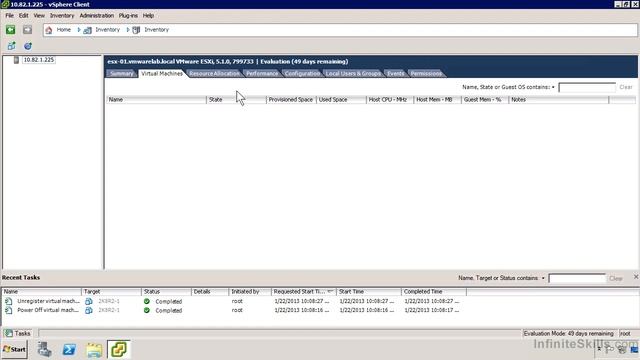Sort by Host CPU - MHz column
This screenshot has width=640, height=360.
click(x=390, y=100)
